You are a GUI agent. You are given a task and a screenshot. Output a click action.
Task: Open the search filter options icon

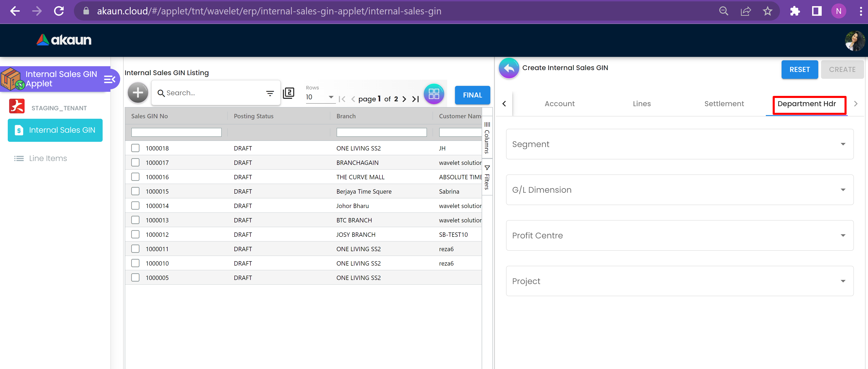270,93
